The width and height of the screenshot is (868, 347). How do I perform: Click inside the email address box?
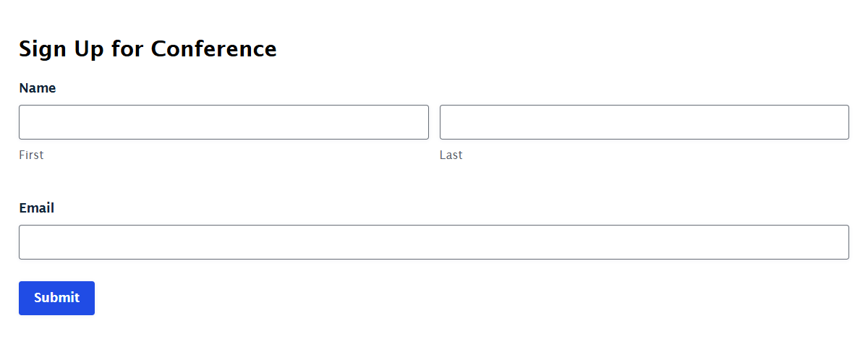click(x=434, y=242)
